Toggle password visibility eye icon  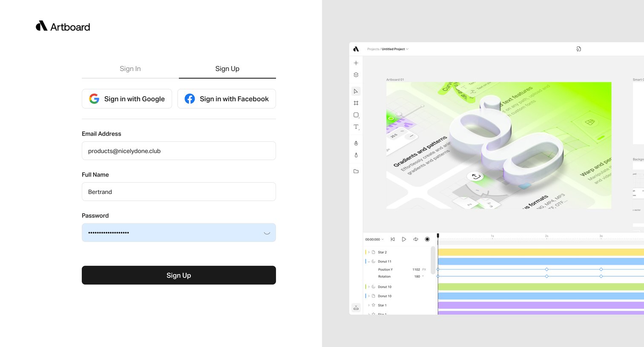pyautogui.click(x=267, y=233)
